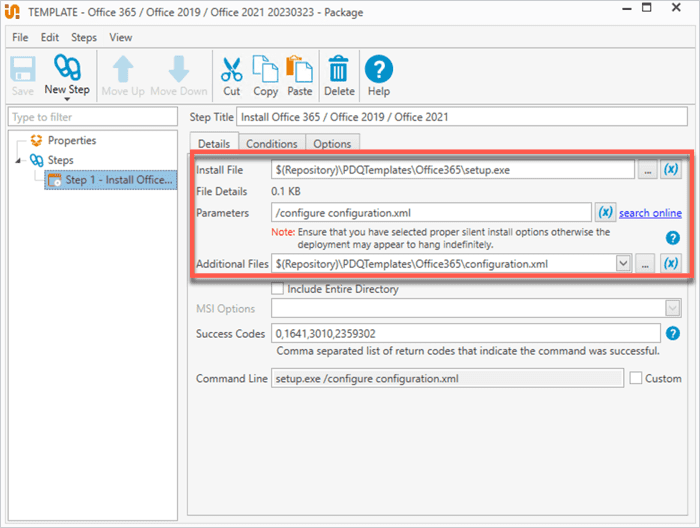Open the New Step toolbar button
700x528 pixels.
point(67,75)
